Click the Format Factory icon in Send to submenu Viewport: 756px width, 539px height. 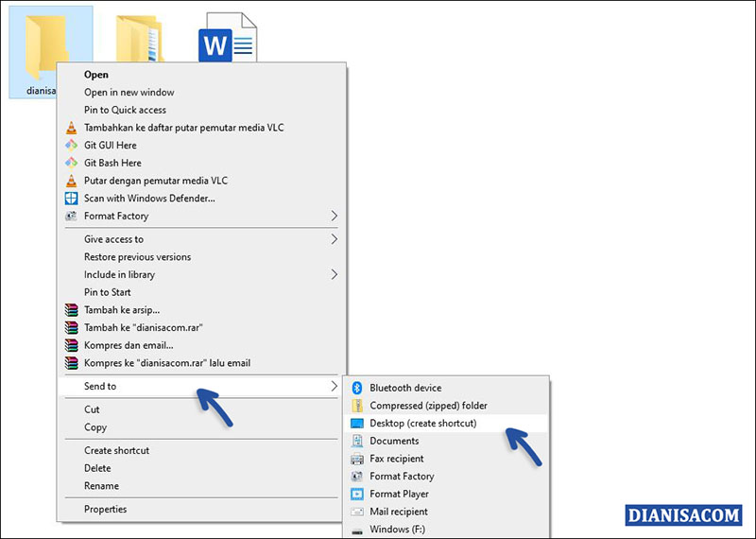pos(357,477)
